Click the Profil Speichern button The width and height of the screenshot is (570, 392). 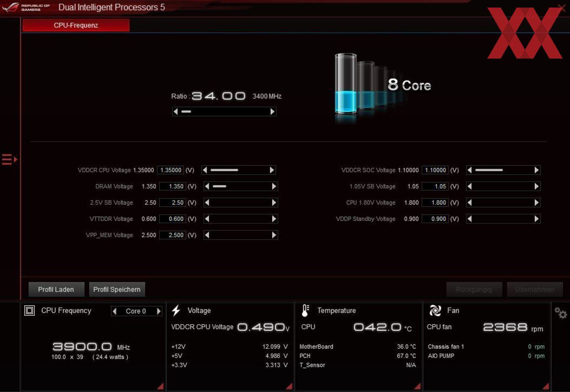point(117,289)
